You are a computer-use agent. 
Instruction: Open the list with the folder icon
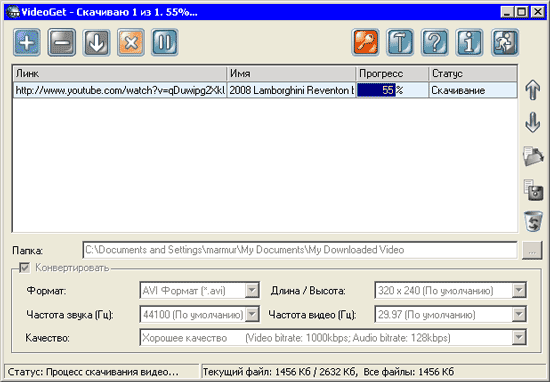(x=533, y=156)
